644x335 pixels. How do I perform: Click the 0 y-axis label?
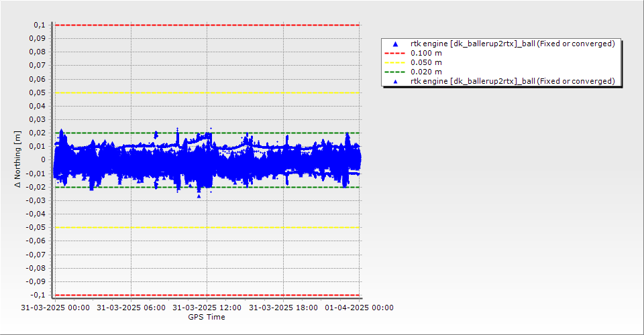[43, 160]
